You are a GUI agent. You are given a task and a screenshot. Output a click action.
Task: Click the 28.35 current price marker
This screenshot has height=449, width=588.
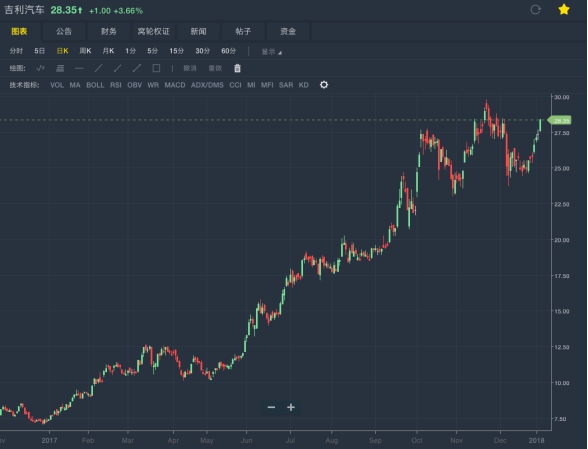pos(560,120)
